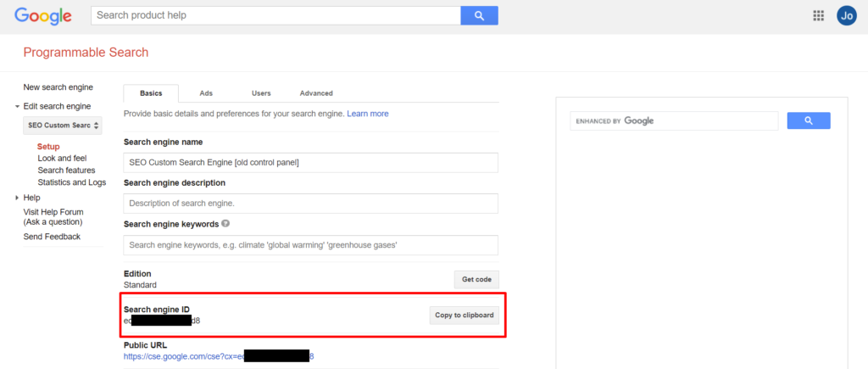Screen dimensions: 868x369
Task: Click Copy to clipboard button
Action: point(464,316)
